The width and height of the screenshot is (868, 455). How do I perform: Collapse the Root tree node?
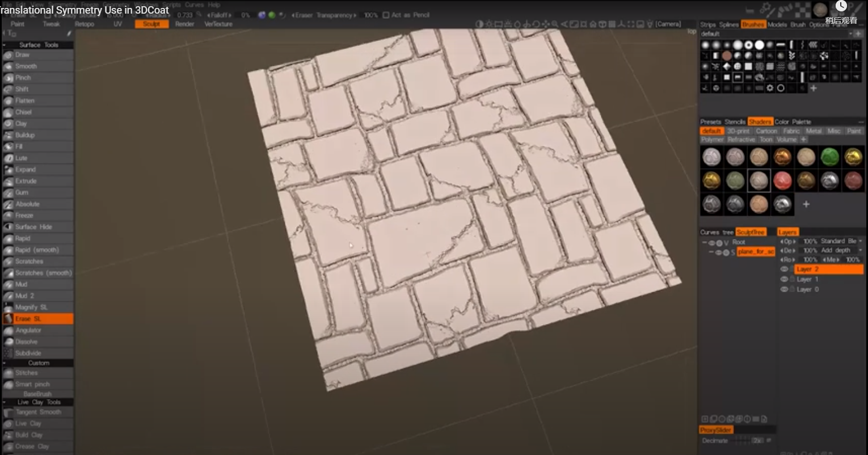[705, 243]
